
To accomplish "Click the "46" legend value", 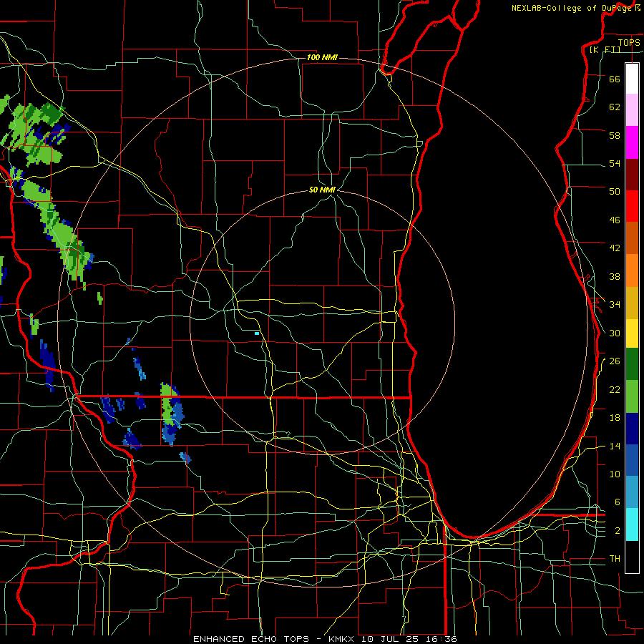I will point(615,220).
